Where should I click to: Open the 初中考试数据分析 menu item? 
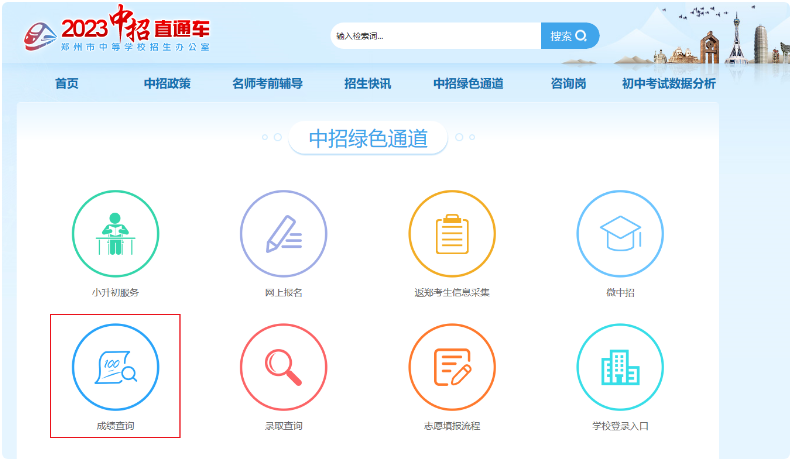669,83
